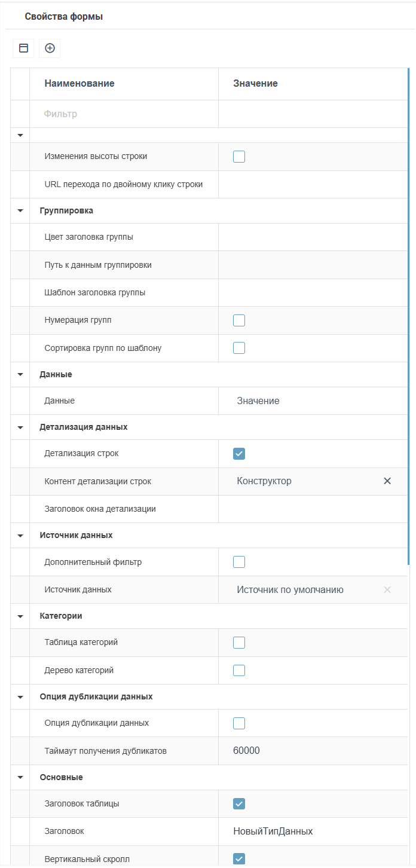Click the Таймаут получения дубликатов value 60000
Screen dimensions: 416x868
click(x=247, y=751)
